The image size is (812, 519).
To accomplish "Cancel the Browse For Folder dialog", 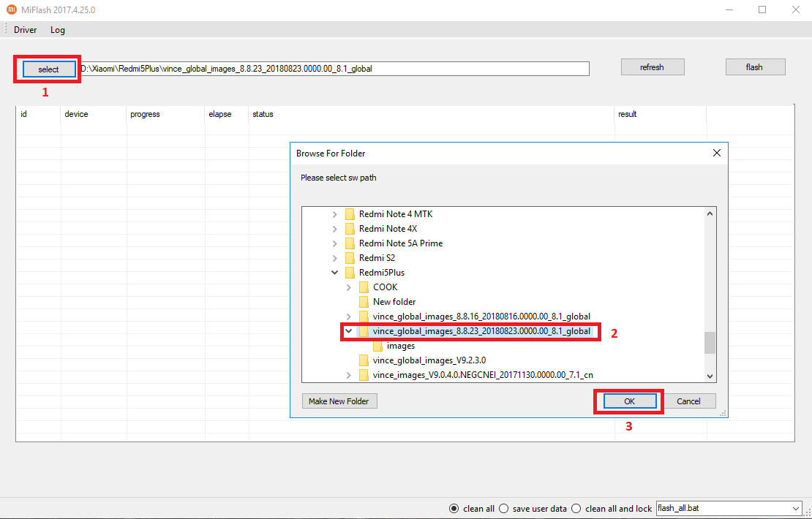I will [689, 401].
